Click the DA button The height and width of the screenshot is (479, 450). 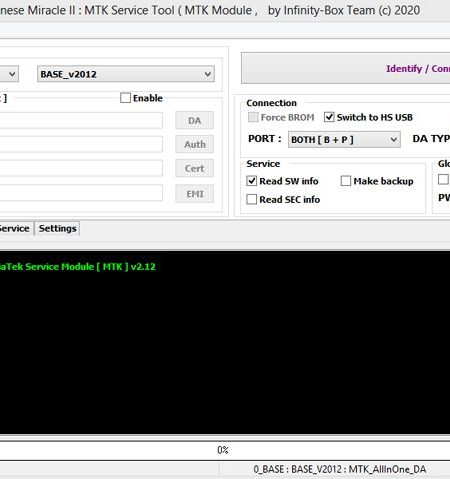(195, 120)
